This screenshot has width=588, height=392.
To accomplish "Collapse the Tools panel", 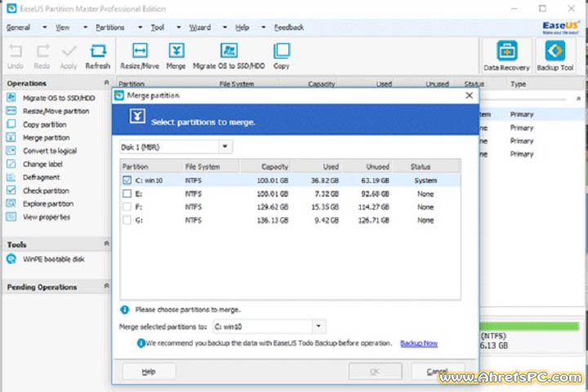I will coord(106,243).
